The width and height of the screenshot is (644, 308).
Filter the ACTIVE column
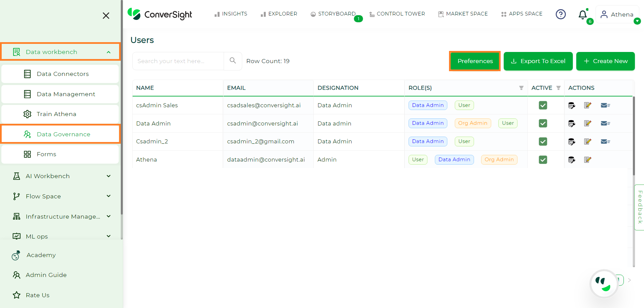pyautogui.click(x=558, y=88)
